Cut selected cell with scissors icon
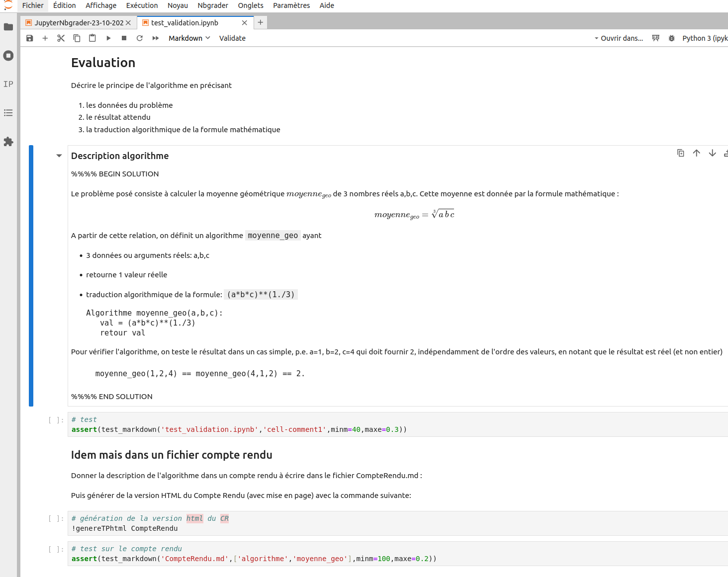Image resolution: width=728 pixels, height=577 pixels. pyautogui.click(x=61, y=38)
